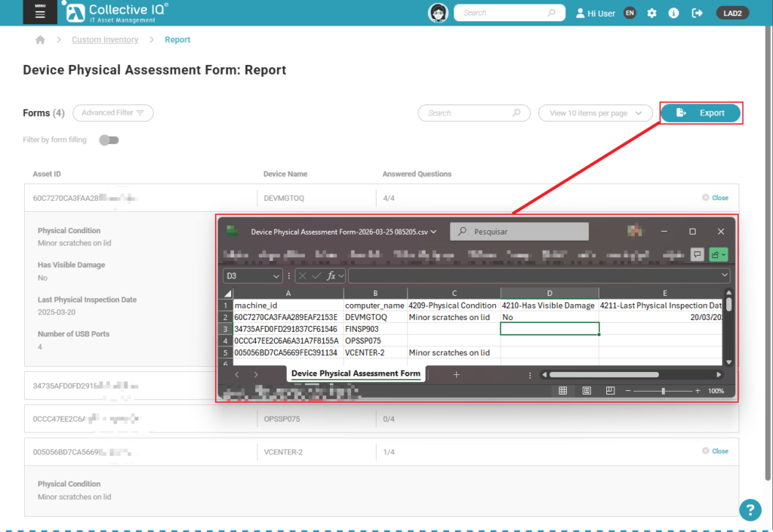Click the settings gear icon in header
The image size is (773, 532).
tap(652, 14)
